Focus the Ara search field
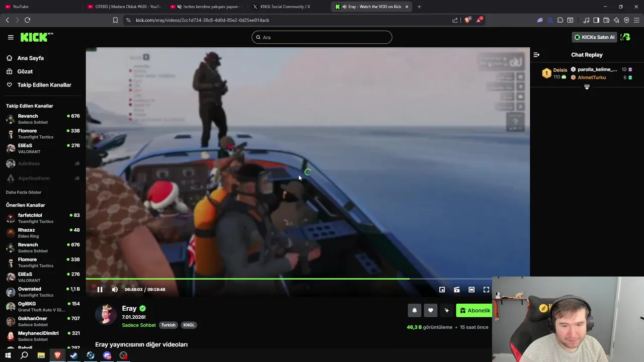Viewport: 644px width, 362px height. [x=322, y=37]
